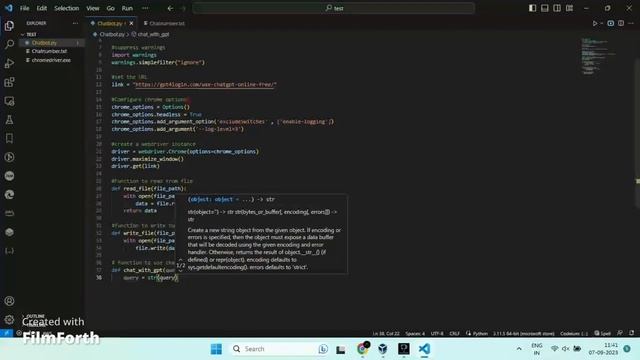Open VirtualBox from the taskbar
This screenshot has width=640, height=360.
click(x=382, y=349)
